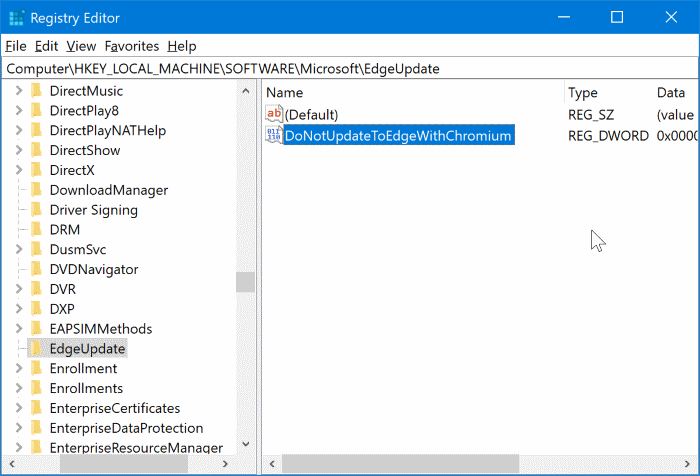Click the tree pane scroll up arrow
This screenshot has height=476, width=700.
[246, 91]
